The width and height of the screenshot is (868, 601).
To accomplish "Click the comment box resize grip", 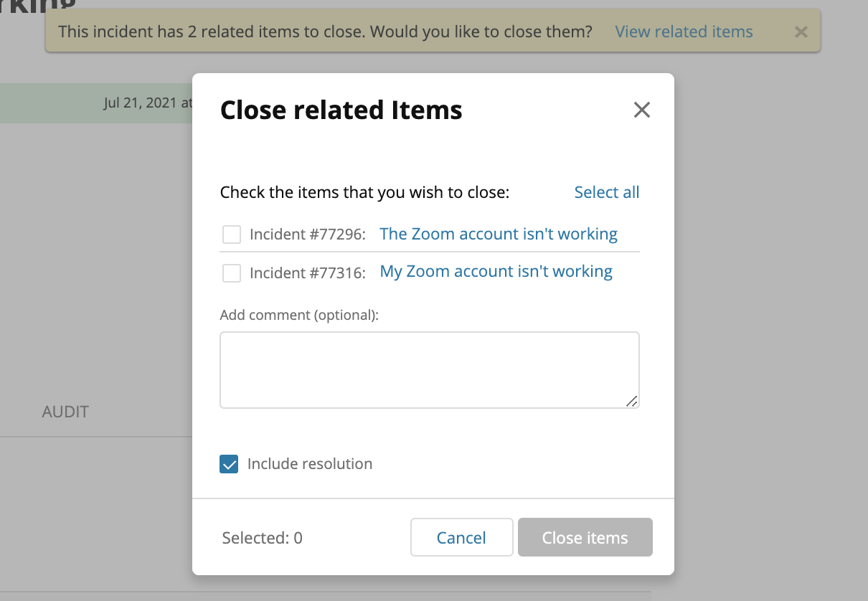I will click(631, 402).
